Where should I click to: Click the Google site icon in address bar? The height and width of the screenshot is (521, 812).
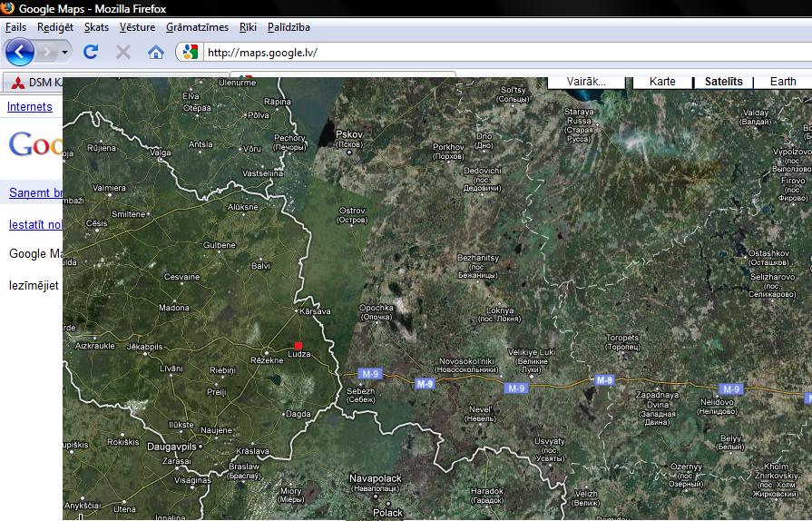pyautogui.click(x=189, y=52)
